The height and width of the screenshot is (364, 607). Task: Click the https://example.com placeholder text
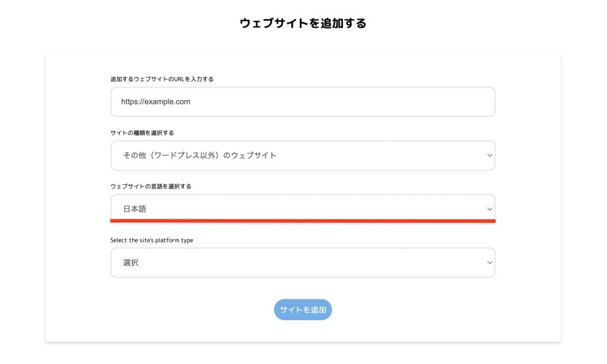click(156, 102)
